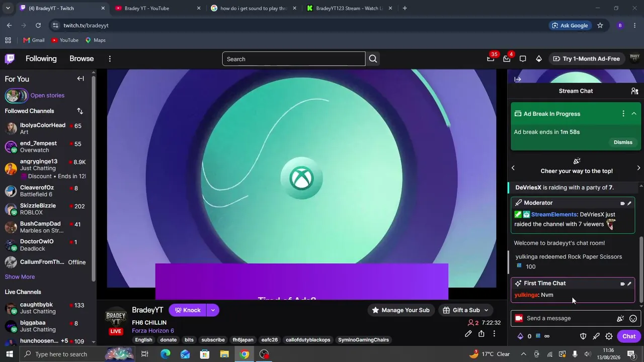
Task: Open Ad Break three-dot options
Action: pos(623,114)
